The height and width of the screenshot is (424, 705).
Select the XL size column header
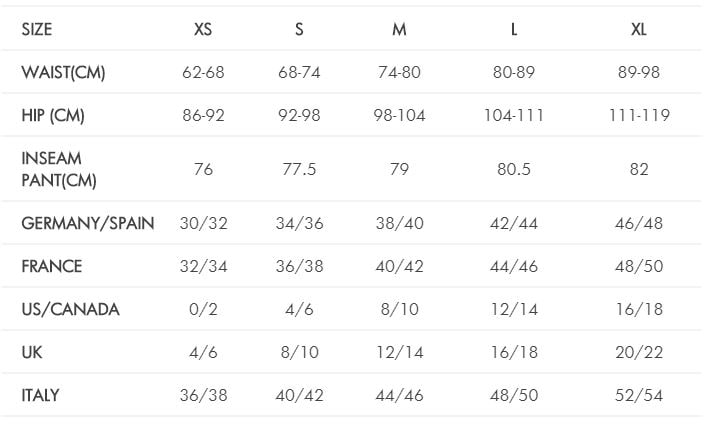click(x=638, y=29)
